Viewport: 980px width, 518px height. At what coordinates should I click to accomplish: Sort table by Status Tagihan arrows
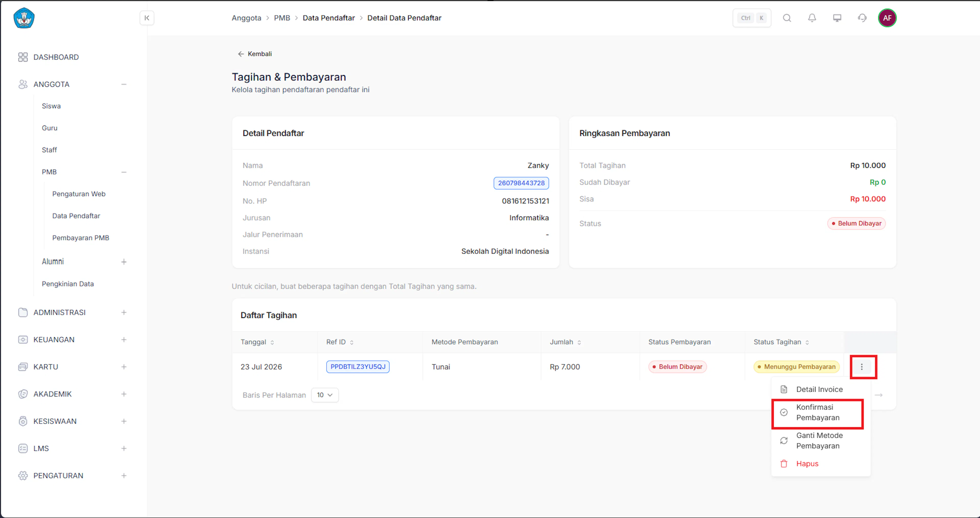[x=807, y=343]
